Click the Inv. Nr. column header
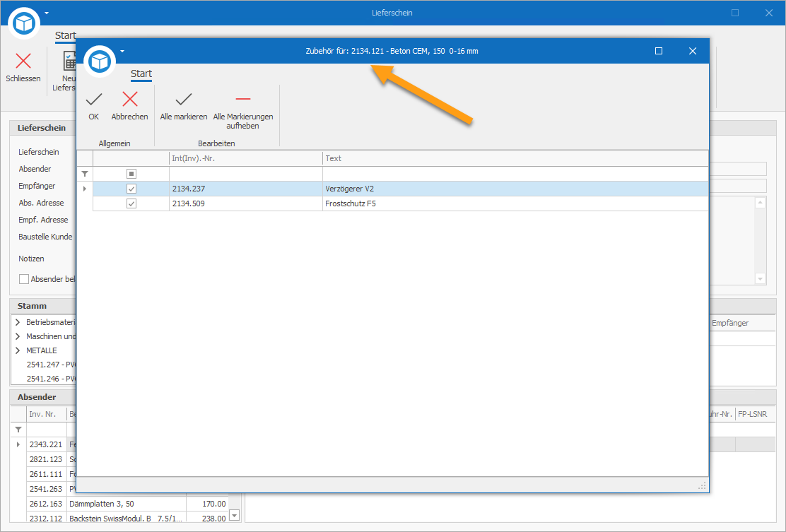 47,414
